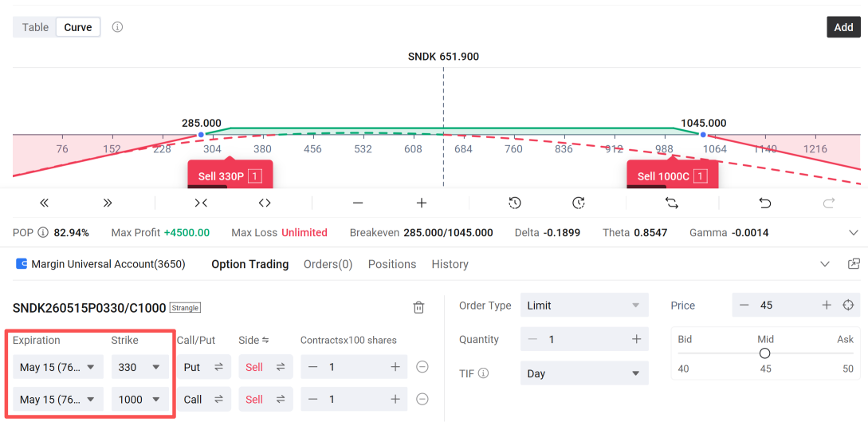This screenshot has height=426, width=868.
Task: Click the Quantity input field
Action: 584,339
